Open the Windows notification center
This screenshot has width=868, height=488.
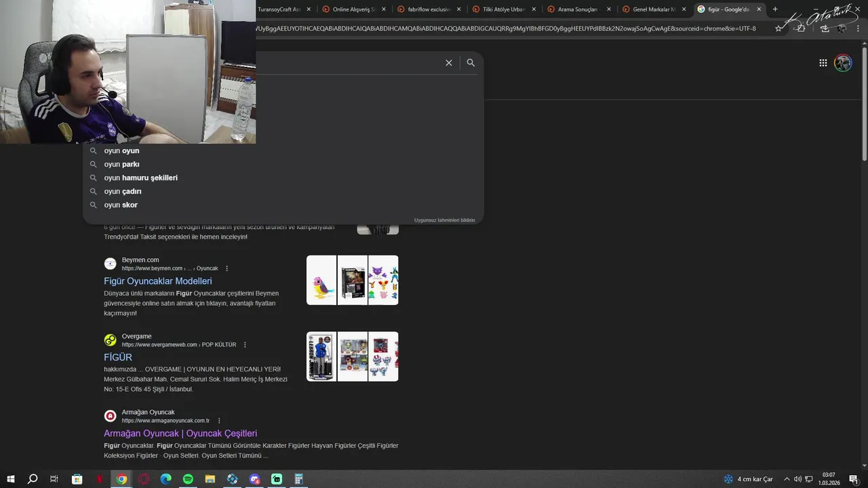click(853, 479)
